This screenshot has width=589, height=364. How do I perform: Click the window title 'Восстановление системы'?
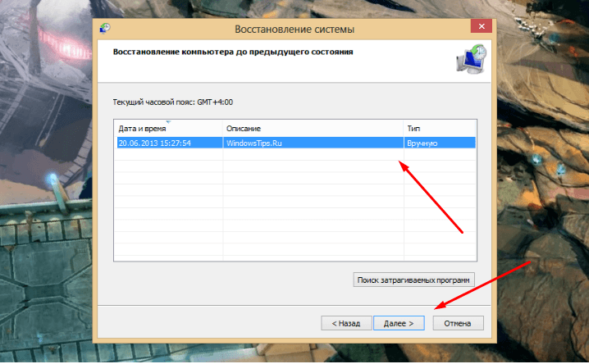[x=294, y=30]
